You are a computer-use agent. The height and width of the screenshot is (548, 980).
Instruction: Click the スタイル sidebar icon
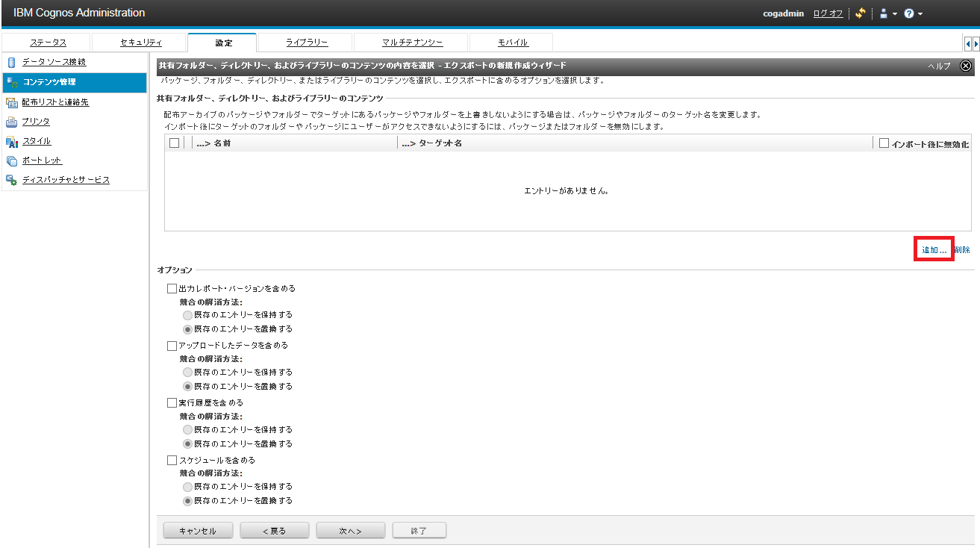[11, 141]
